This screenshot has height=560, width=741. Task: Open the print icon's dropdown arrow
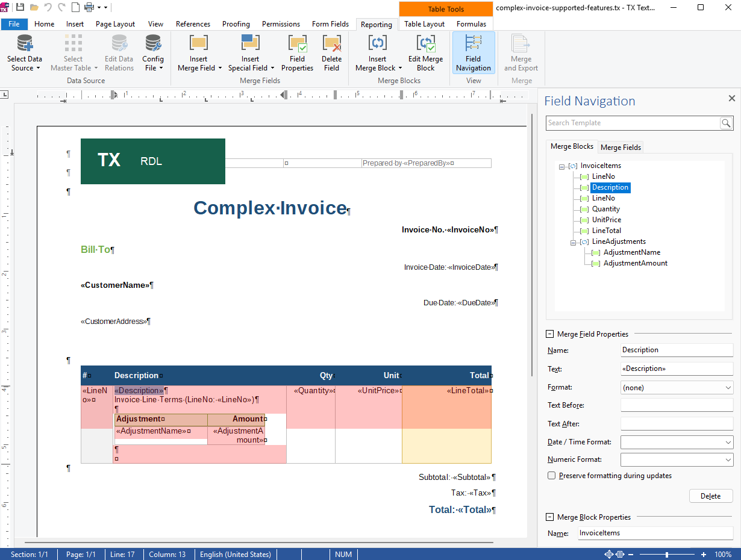(x=98, y=8)
